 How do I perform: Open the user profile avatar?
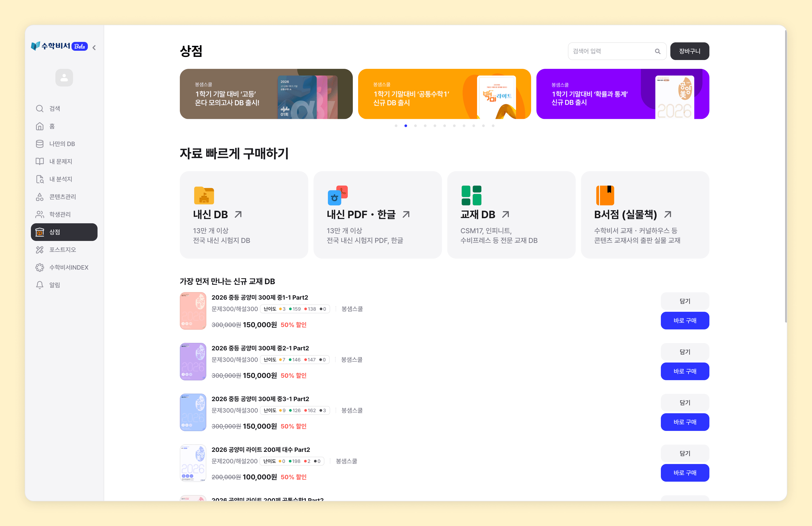[x=64, y=78]
